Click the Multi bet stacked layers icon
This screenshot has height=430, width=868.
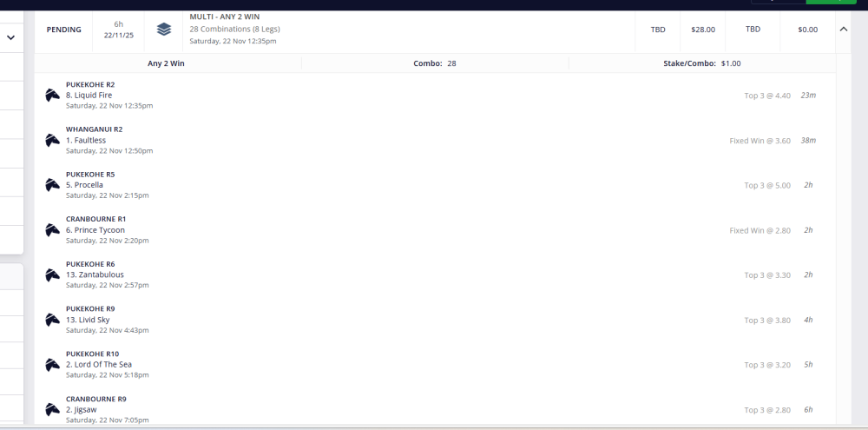(x=164, y=30)
